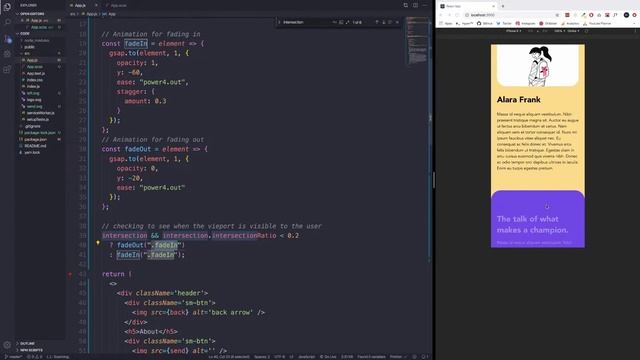
Task: Open setupTests.js in explorer
Action: (38, 120)
